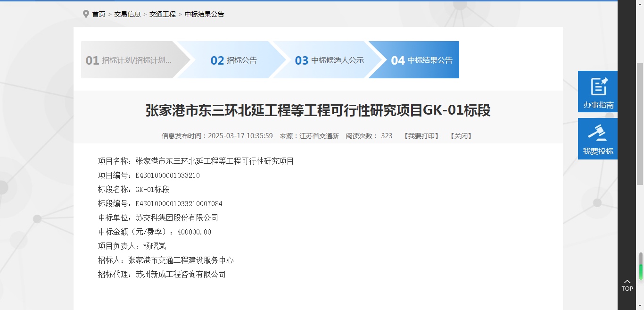Open 交通工程 breadcrumb link
The width and height of the screenshot is (644, 310).
pyautogui.click(x=163, y=14)
